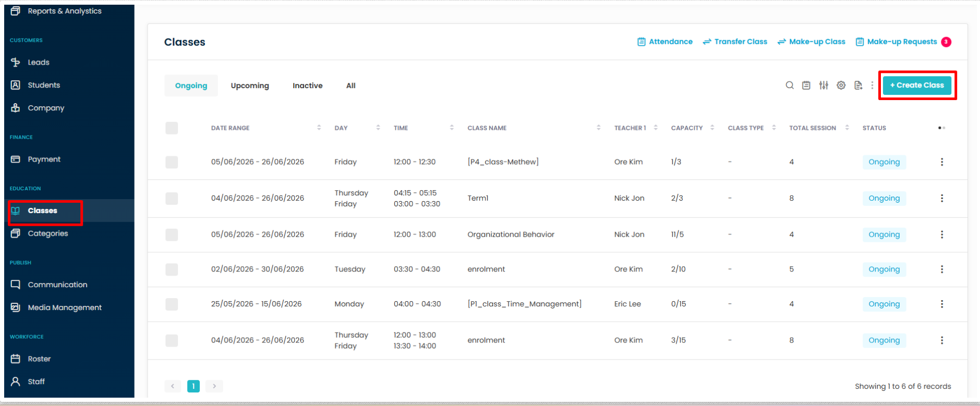Select page 1 in the pagination
The image size is (980, 406).
(193, 386)
